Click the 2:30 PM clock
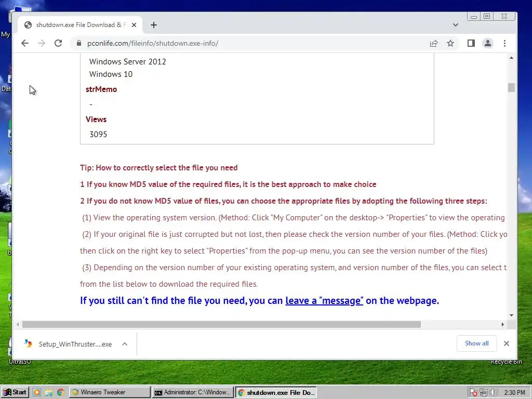 click(x=514, y=393)
